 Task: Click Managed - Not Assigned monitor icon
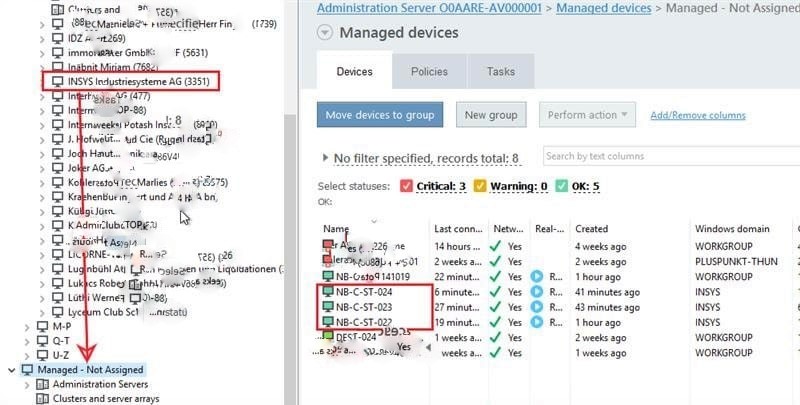(x=27, y=370)
